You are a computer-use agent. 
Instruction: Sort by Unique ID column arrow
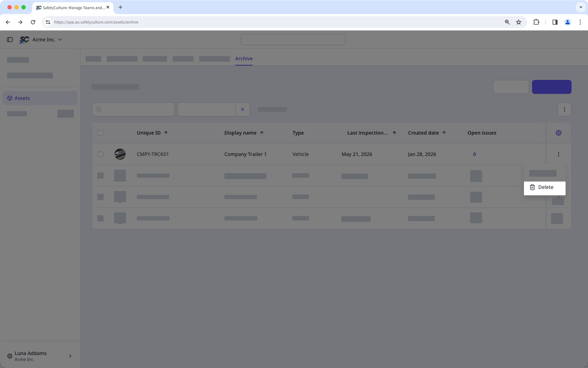(x=166, y=133)
